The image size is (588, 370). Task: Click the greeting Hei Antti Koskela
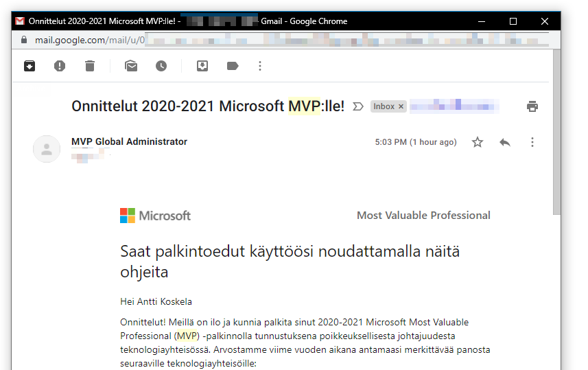(156, 302)
